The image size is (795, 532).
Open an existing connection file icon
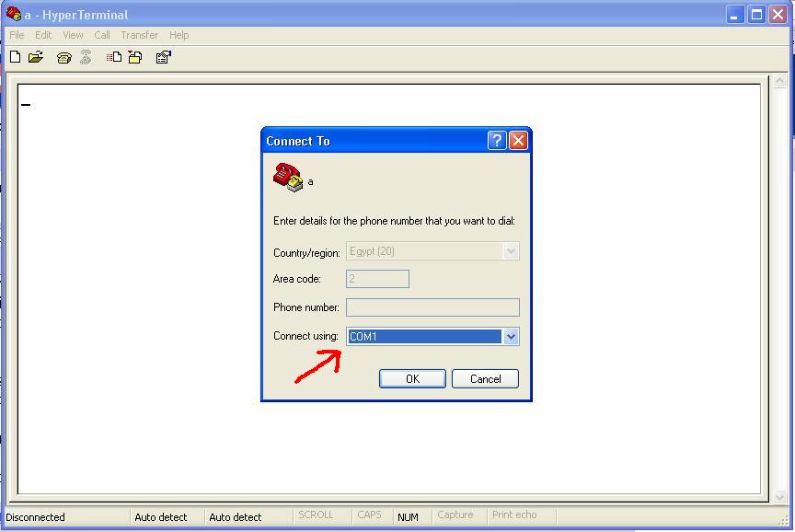[x=36, y=57]
